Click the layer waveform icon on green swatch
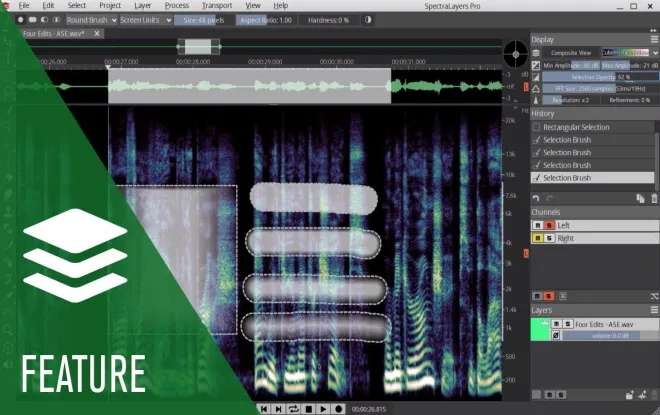The width and height of the screenshot is (660, 415). coord(544,323)
